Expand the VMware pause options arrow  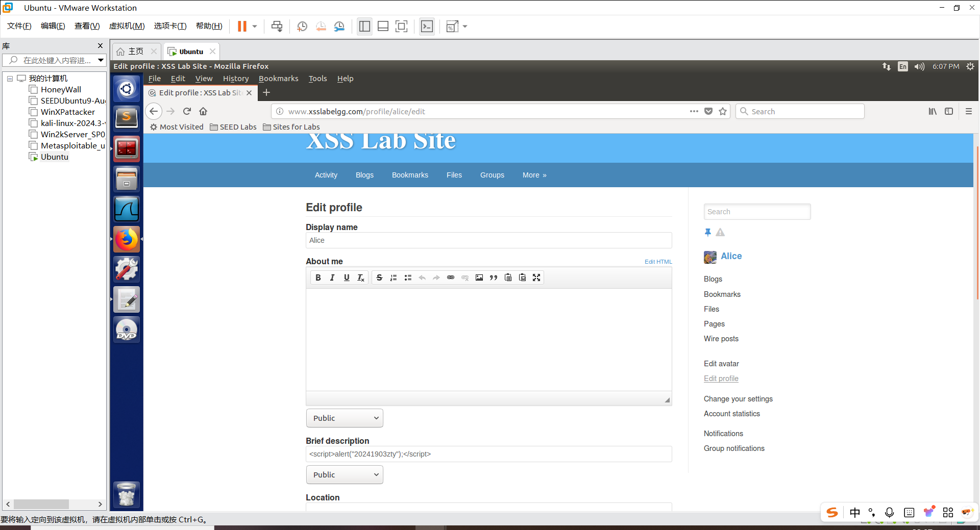(255, 27)
